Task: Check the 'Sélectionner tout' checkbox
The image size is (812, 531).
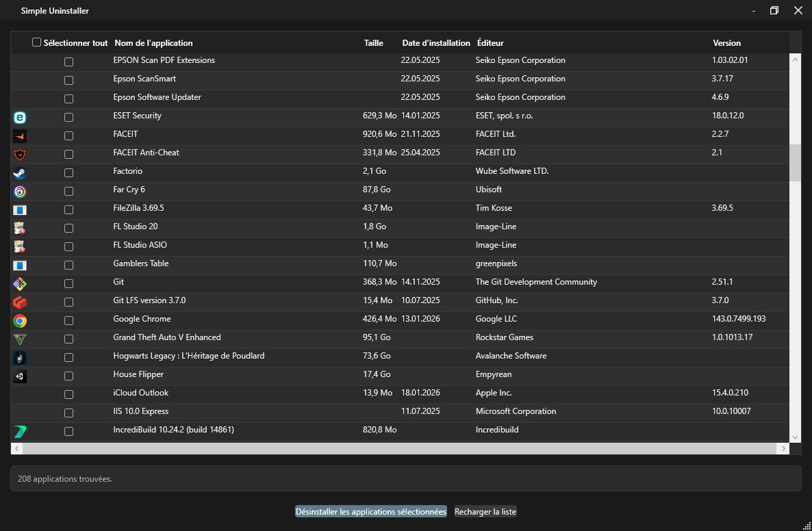Action: pos(37,42)
